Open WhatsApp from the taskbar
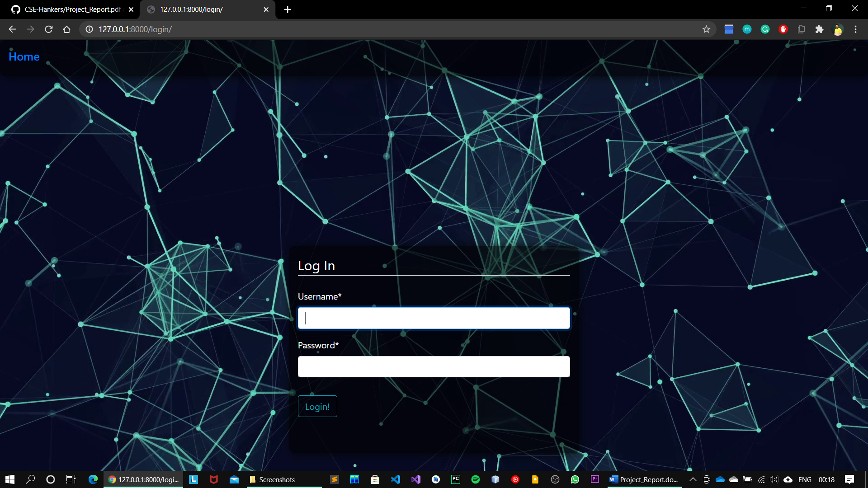Viewport: 868px width, 488px height. point(575,479)
